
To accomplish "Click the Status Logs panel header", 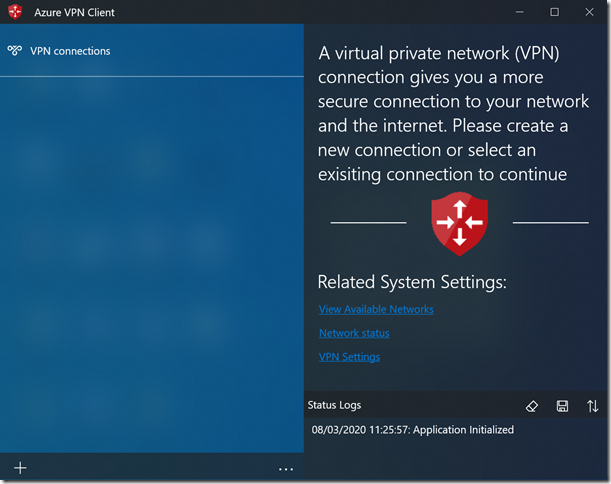I will pos(335,405).
